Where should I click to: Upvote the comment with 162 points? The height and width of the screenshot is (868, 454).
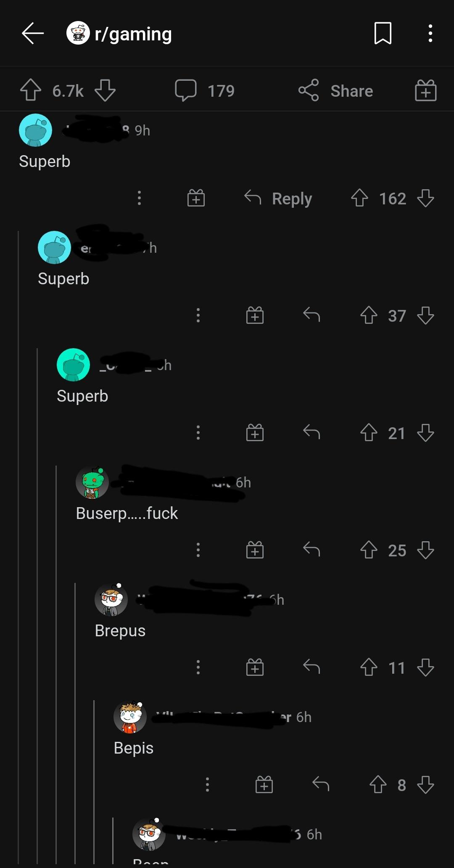359,198
